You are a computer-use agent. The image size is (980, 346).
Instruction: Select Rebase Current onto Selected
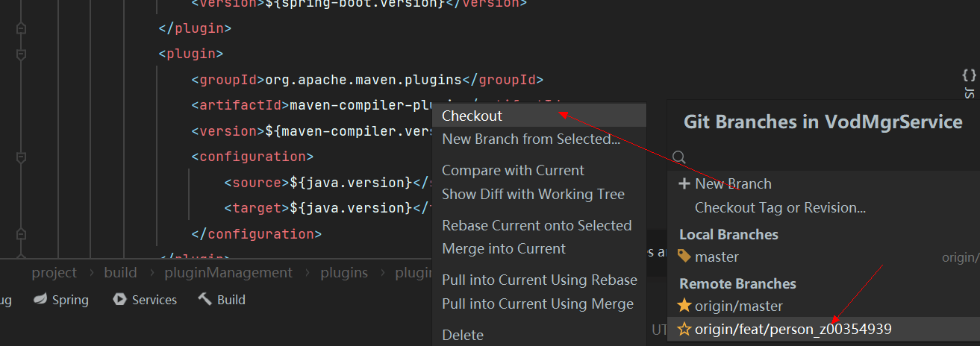[537, 225]
